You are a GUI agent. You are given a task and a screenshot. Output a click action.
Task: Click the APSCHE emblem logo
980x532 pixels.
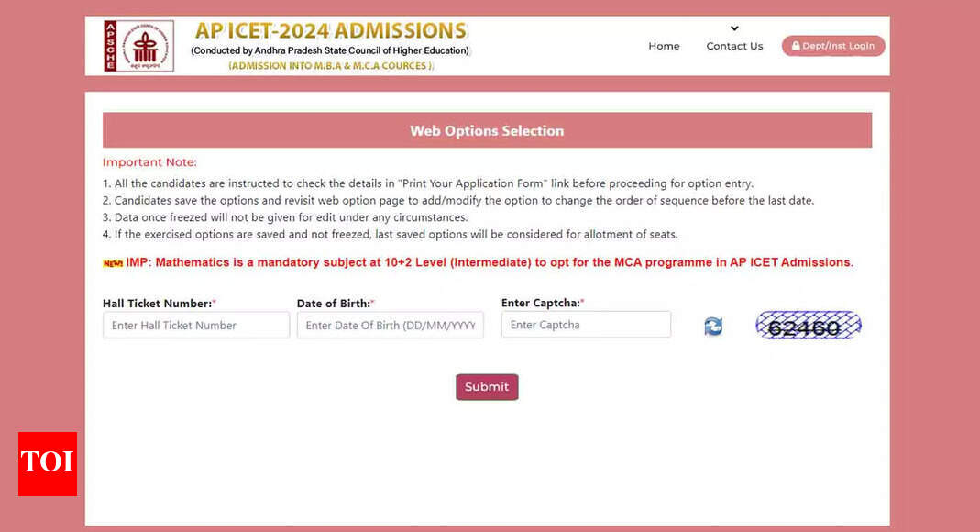coord(138,43)
